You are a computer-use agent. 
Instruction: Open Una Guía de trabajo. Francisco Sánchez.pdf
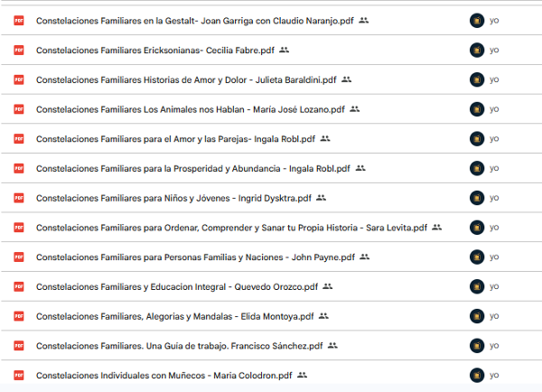point(180,346)
